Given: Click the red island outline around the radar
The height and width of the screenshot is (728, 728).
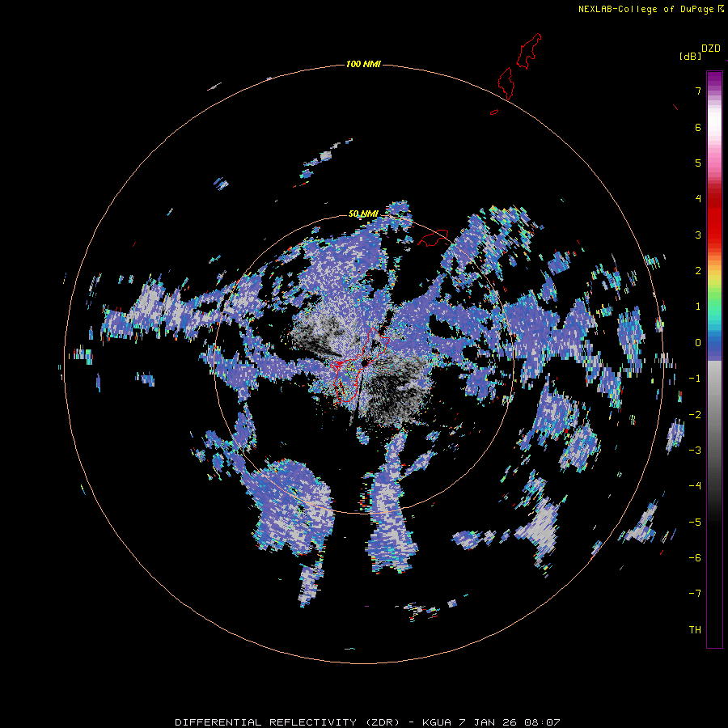Looking at the screenshot, I should pos(361,366).
